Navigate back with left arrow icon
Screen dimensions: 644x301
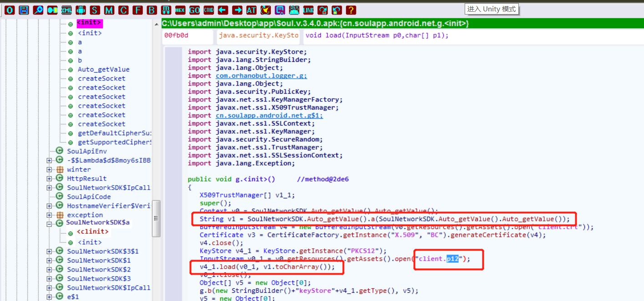pos(223,10)
